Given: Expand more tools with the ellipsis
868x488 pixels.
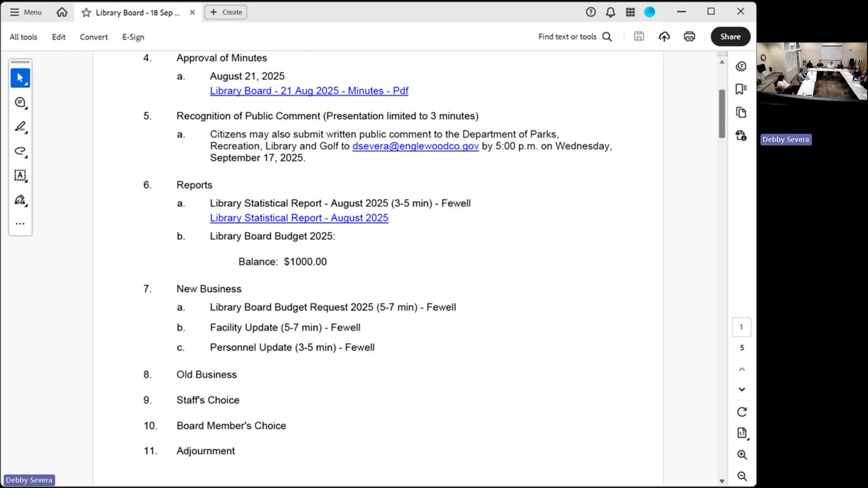Looking at the screenshot, I should click(x=20, y=224).
